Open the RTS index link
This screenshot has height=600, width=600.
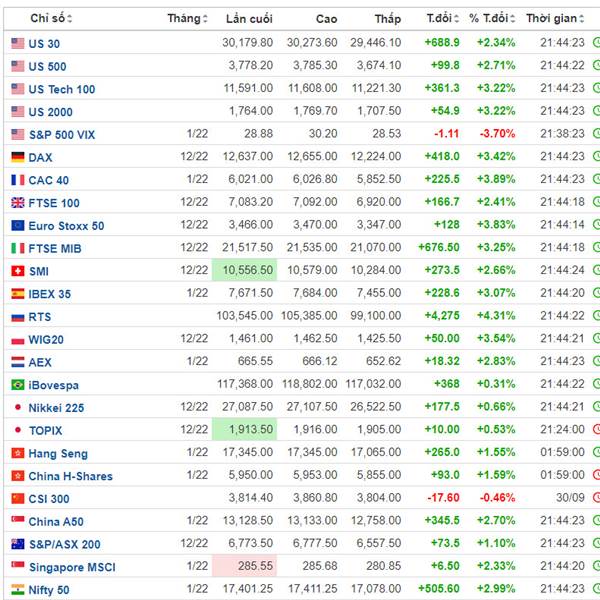point(40,317)
